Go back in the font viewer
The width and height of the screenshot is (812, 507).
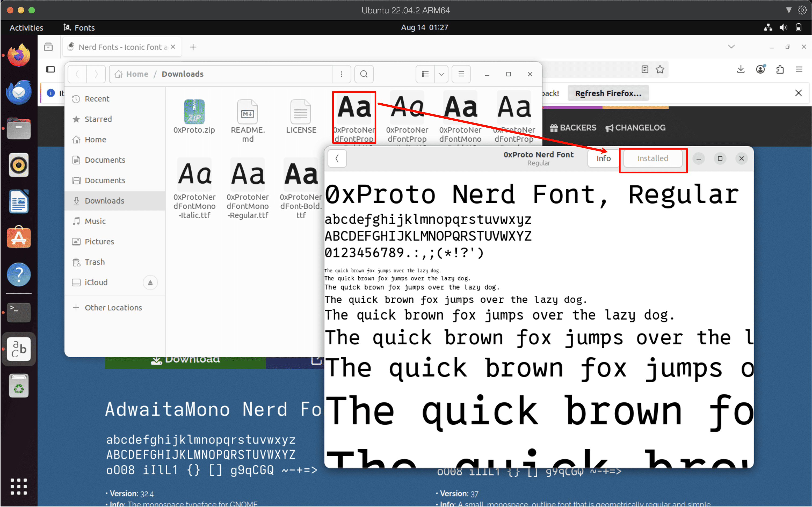click(x=337, y=158)
